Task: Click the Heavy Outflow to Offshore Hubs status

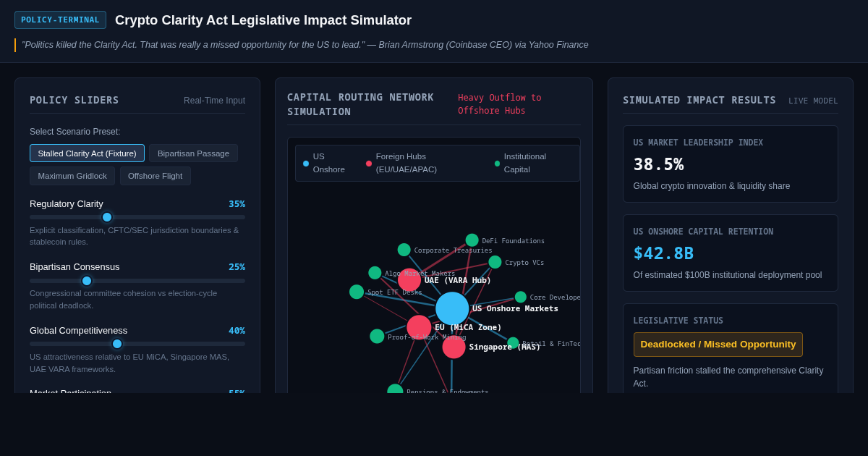Action: point(499,104)
